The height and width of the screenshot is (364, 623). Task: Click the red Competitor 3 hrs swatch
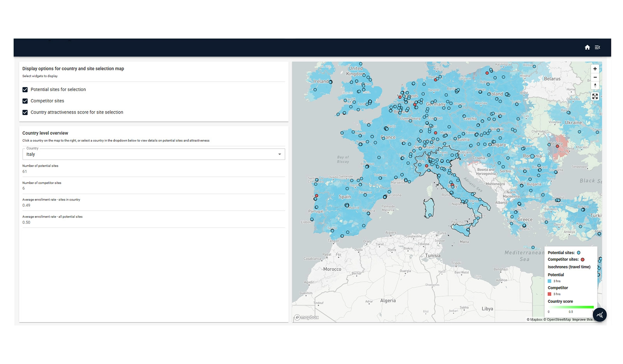(549, 294)
